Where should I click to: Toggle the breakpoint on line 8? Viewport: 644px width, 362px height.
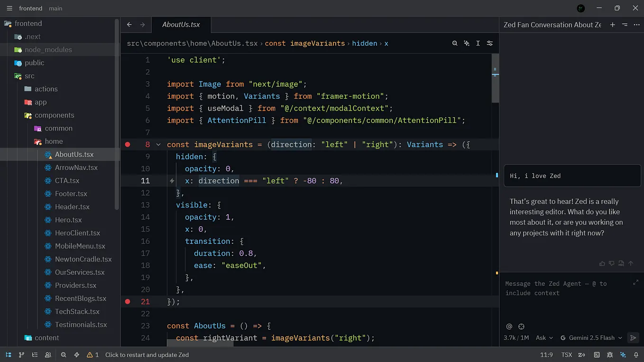coord(127,144)
